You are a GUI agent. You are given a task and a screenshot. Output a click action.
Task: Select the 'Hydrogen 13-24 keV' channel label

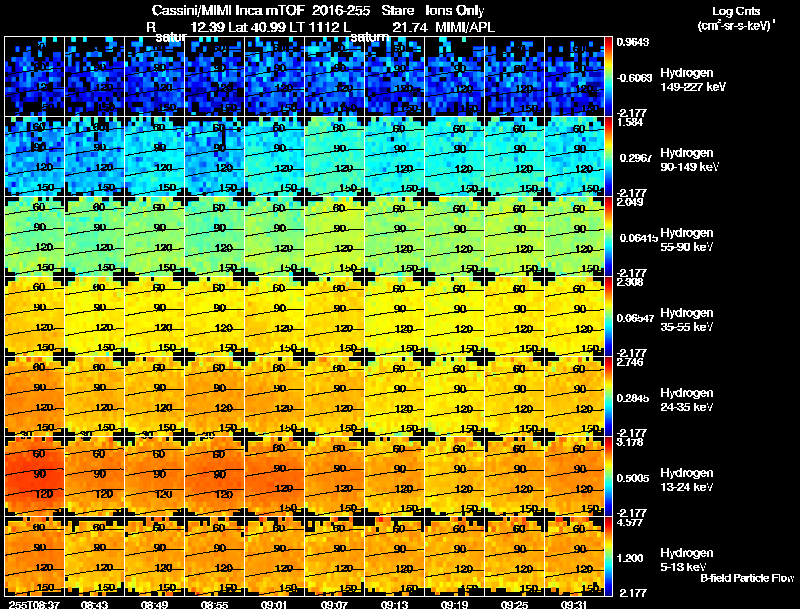click(687, 480)
